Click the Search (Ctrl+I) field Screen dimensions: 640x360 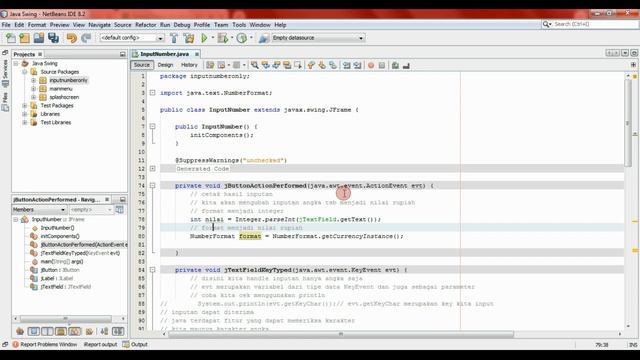pyautogui.click(x=590, y=24)
